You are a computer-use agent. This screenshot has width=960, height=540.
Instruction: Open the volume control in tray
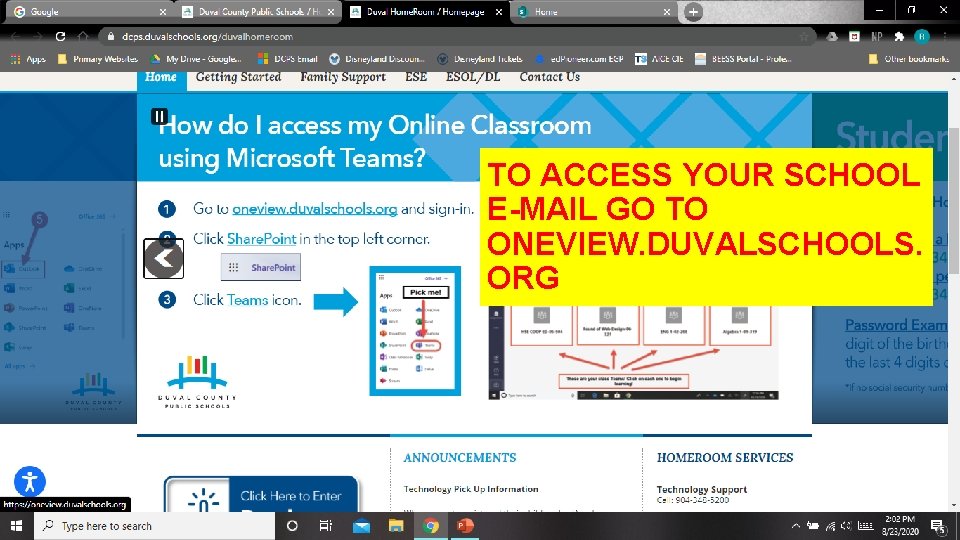846,526
